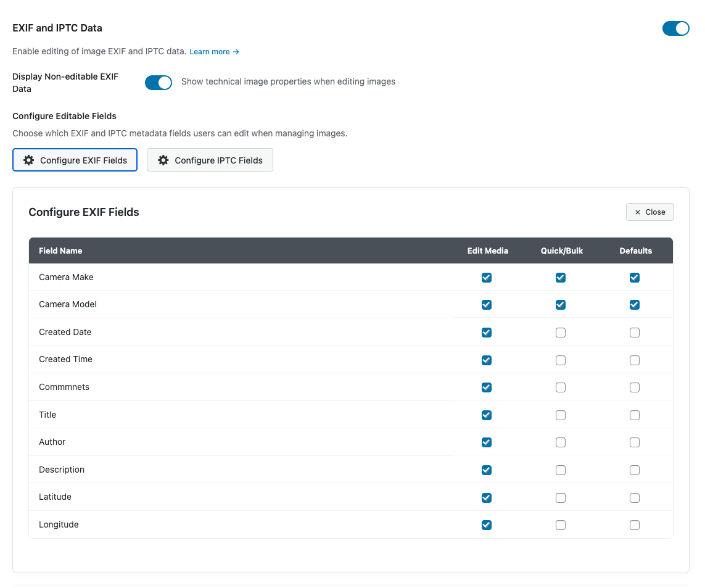Viewport: 705px width, 588px height.
Task: Check Latitude Quick/Bulk checkbox
Action: 561,497
